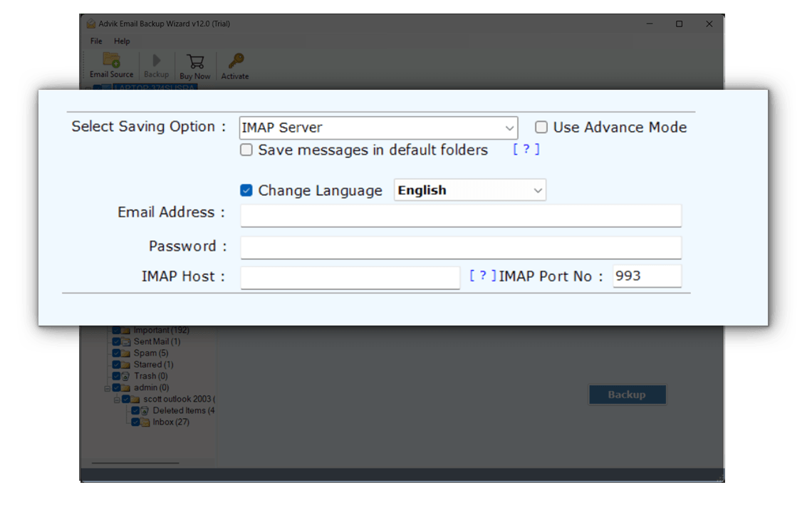Select the Sent Mail (1) tree item
Viewport: 812px width, 505px height.
click(x=157, y=342)
